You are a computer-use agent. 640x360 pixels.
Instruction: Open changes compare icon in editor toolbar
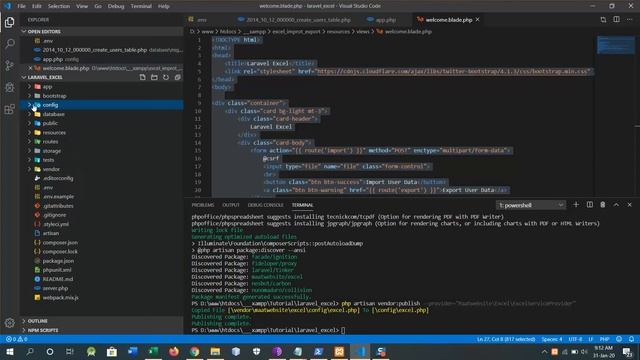click(x=603, y=20)
